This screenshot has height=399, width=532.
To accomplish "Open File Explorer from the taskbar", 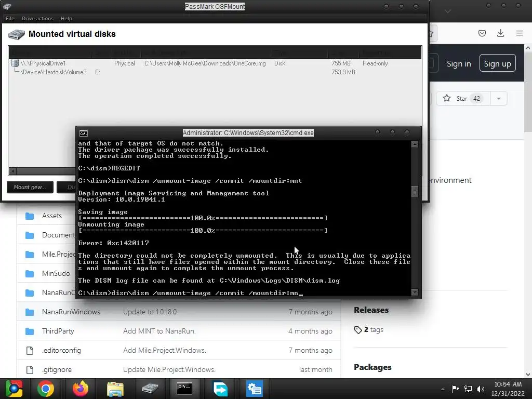I will 115,389.
